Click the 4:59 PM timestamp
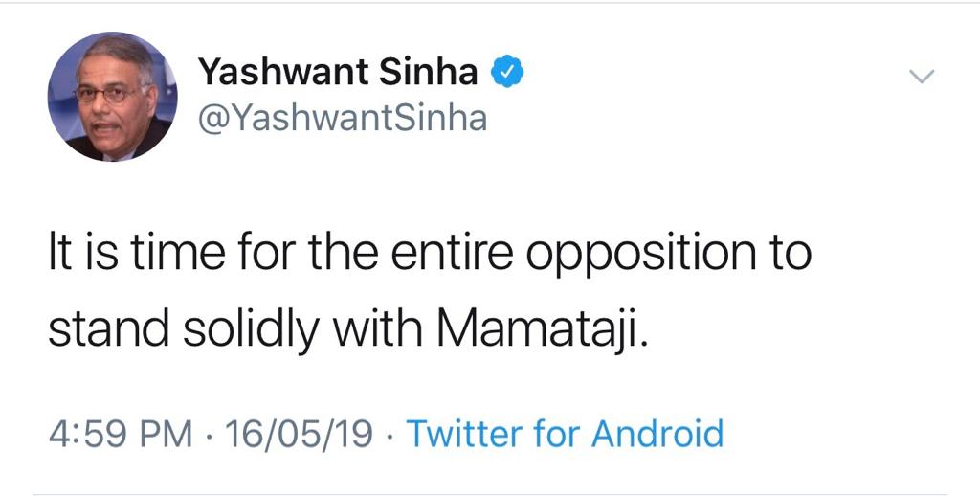Image resolution: width=980 pixels, height=496 pixels. coord(121,434)
